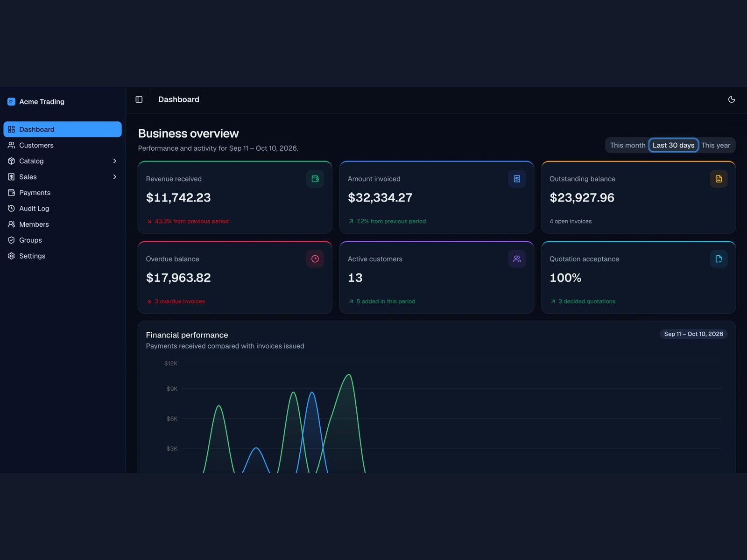Click the Customers people icon
Image resolution: width=747 pixels, height=560 pixels.
12,145
